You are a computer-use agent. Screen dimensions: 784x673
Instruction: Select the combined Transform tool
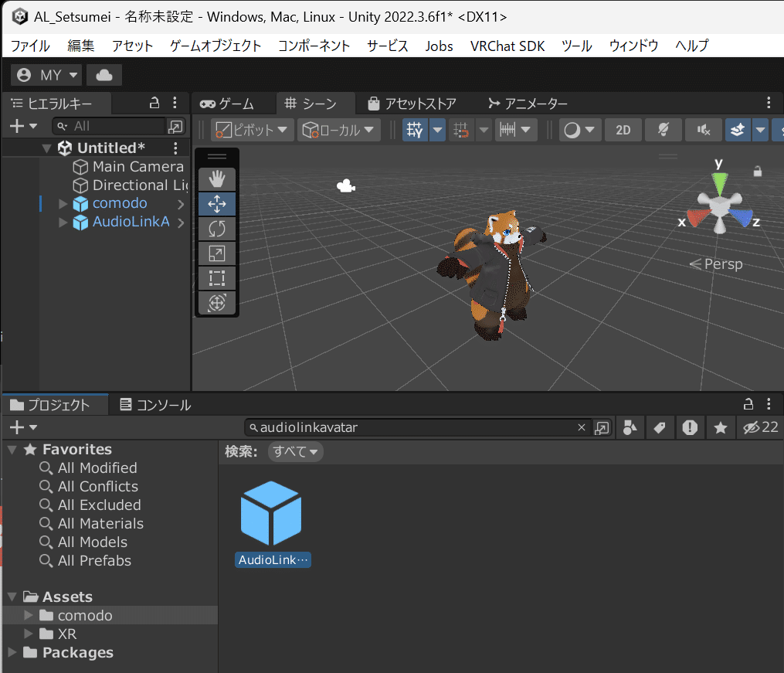[216, 302]
